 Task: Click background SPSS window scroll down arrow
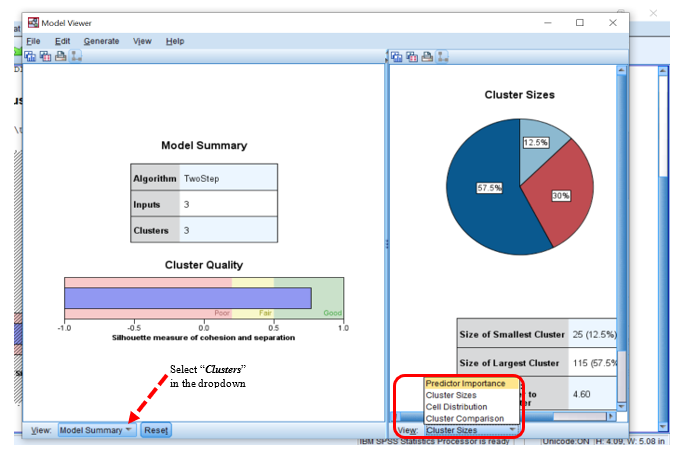click(663, 427)
